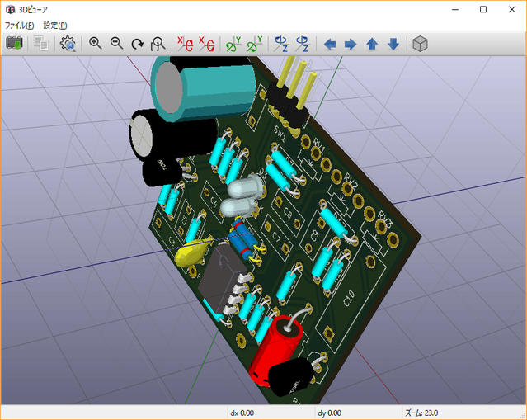Click the teal electrolytic capacitor model

(204, 89)
